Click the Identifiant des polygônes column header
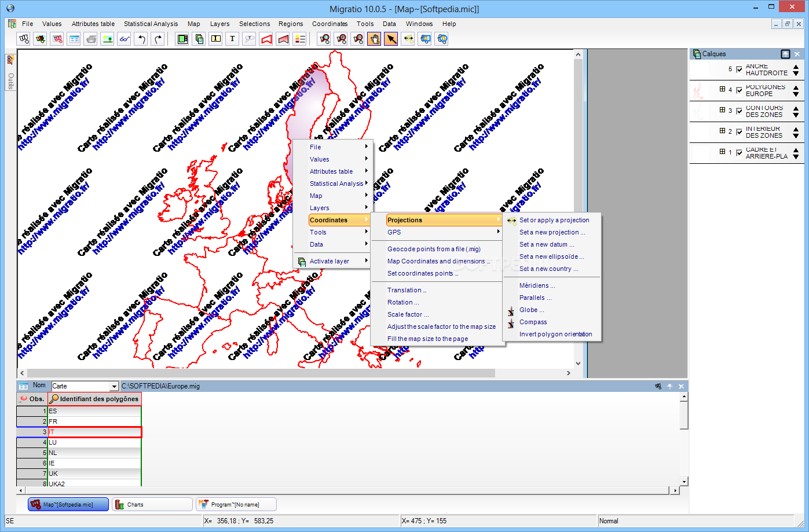The width and height of the screenshot is (809, 532). click(x=94, y=399)
